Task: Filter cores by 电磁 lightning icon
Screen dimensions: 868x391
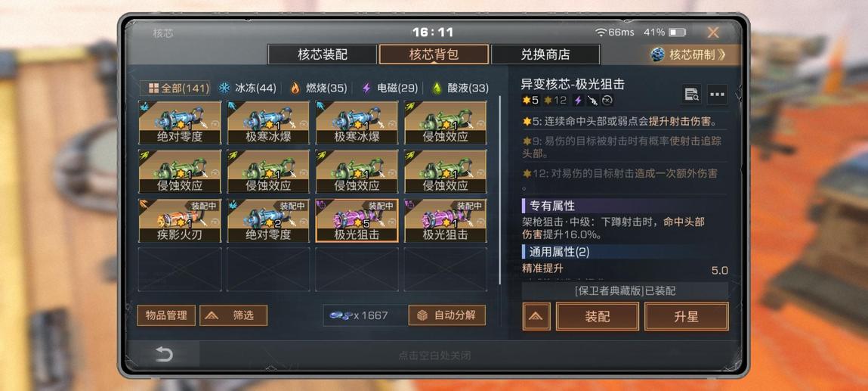Action: (366, 88)
